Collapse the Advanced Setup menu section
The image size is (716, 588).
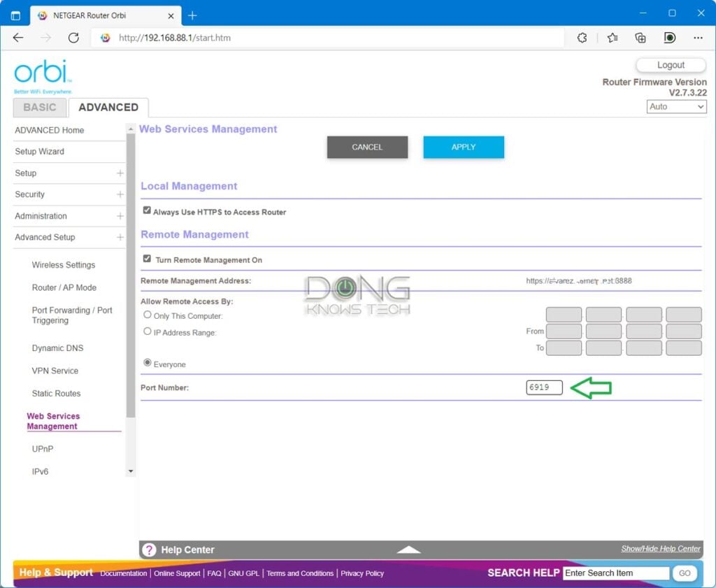click(120, 238)
